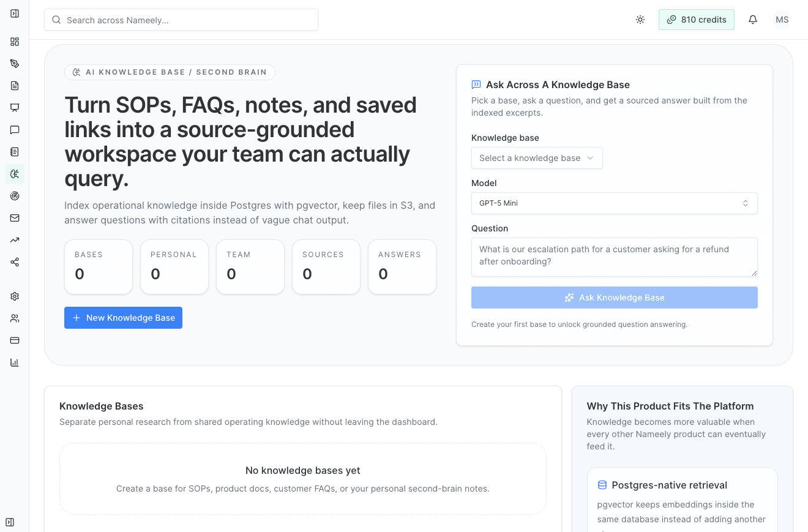Open the Select a knowledge base dropdown

pyautogui.click(x=537, y=157)
